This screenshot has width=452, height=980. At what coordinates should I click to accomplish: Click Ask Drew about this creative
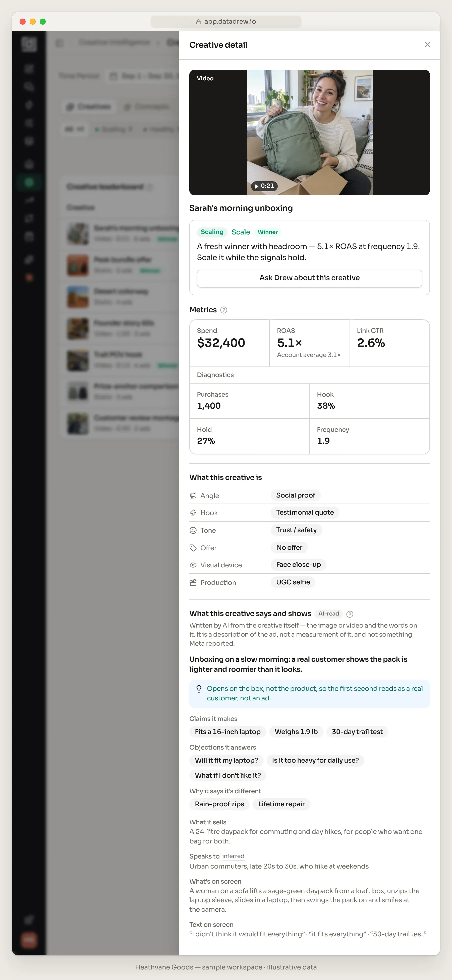[309, 278]
